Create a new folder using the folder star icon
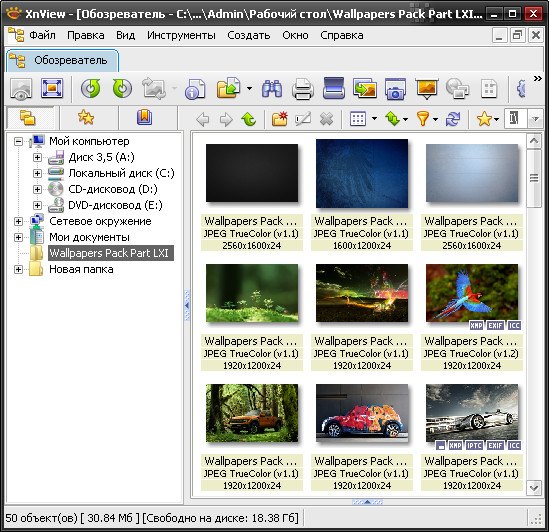The width and height of the screenshot is (549, 532). coord(279,119)
